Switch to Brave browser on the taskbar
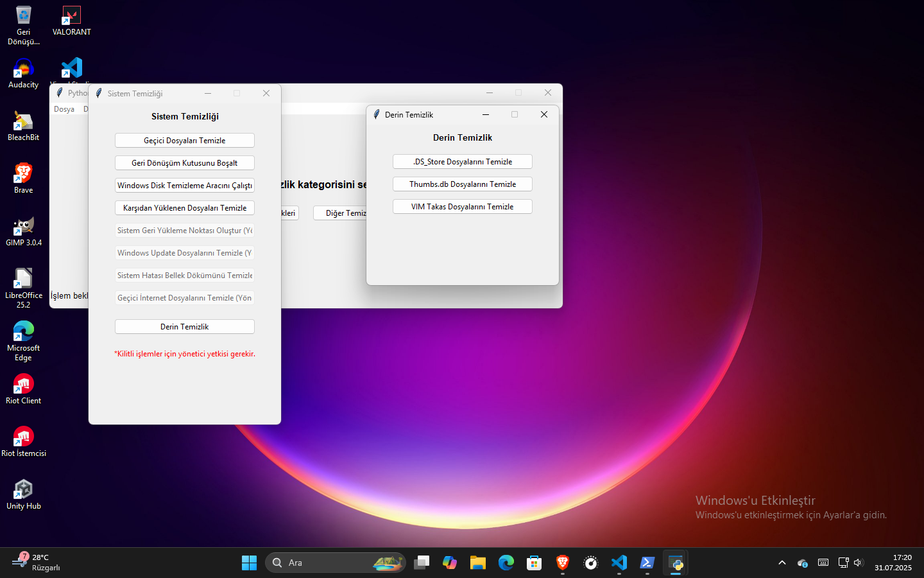This screenshot has width=924, height=578. coord(563,563)
